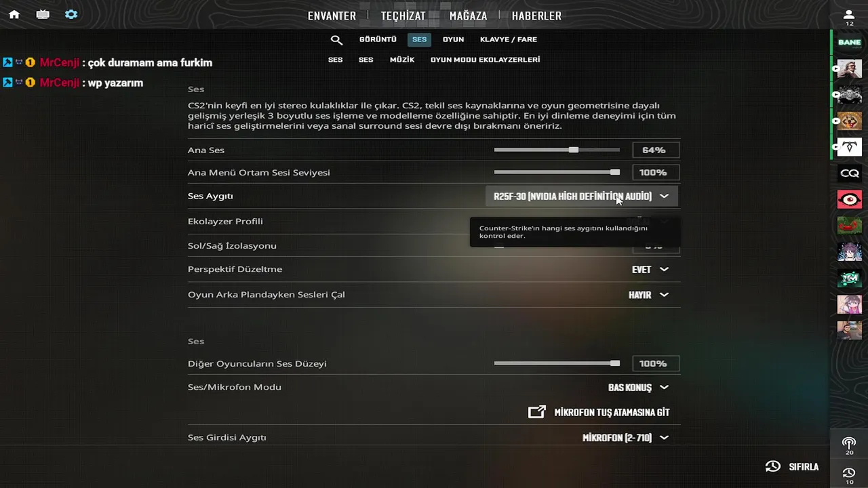Expand Ses Girdisi Aygıtı Mikrofon dropdown
868x488 pixels.
(625, 438)
